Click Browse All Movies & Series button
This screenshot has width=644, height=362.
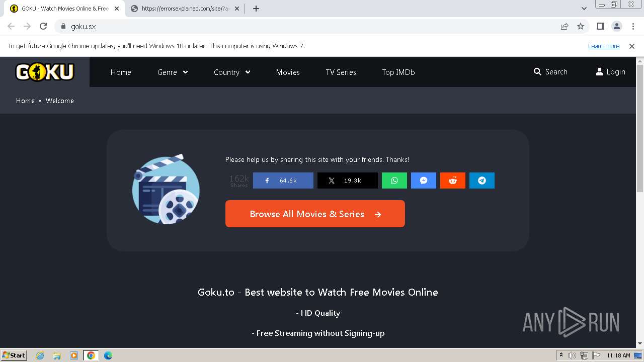pyautogui.click(x=315, y=214)
